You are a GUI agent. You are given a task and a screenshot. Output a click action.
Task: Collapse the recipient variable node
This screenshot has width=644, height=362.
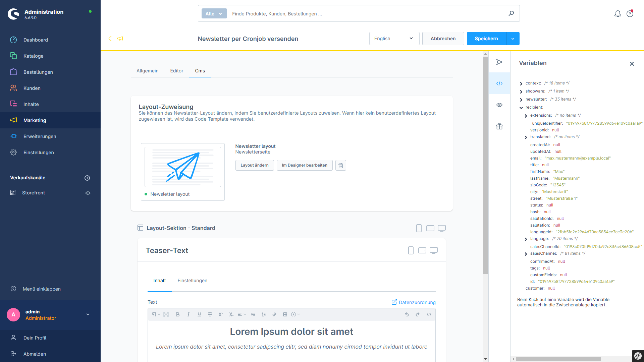pyautogui.click(x=521, y=108)
